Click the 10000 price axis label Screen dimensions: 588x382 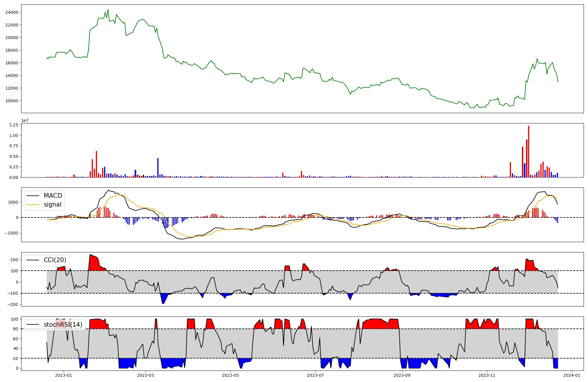(x=11, y=101)
